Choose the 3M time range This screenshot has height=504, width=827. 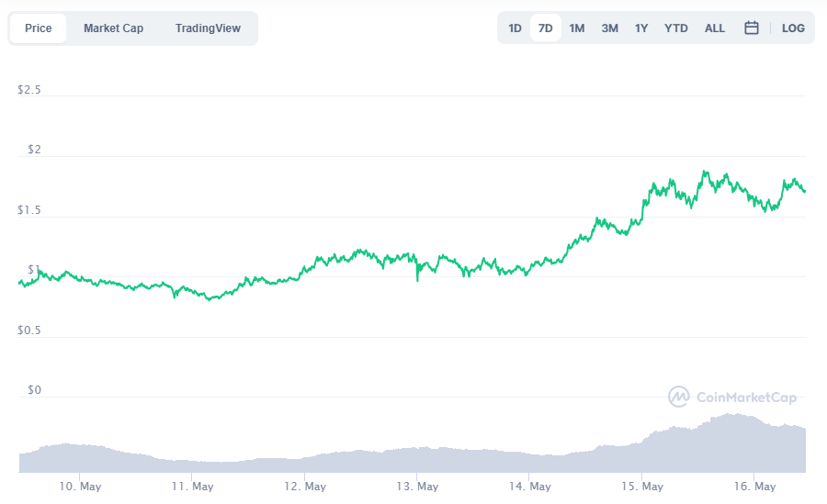tap(609, 28)
